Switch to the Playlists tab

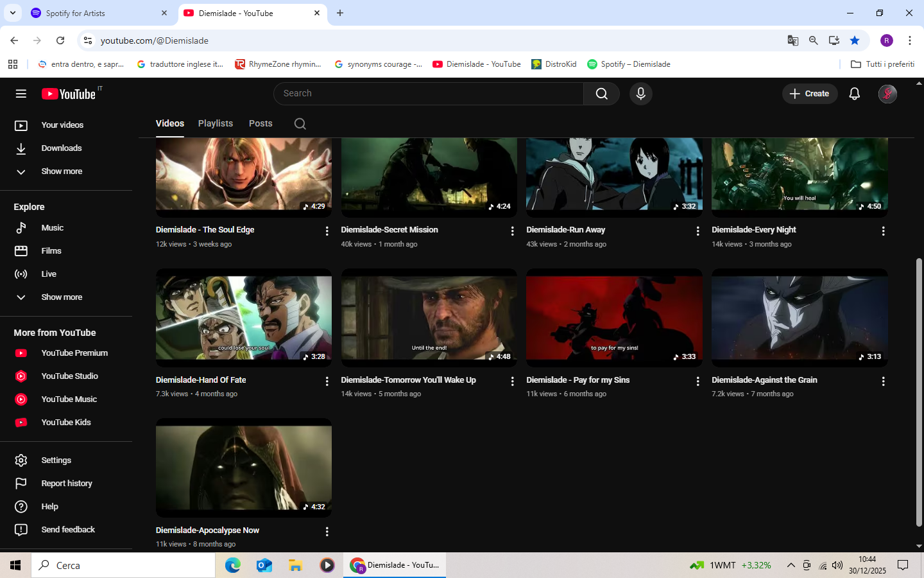point(215,123)
